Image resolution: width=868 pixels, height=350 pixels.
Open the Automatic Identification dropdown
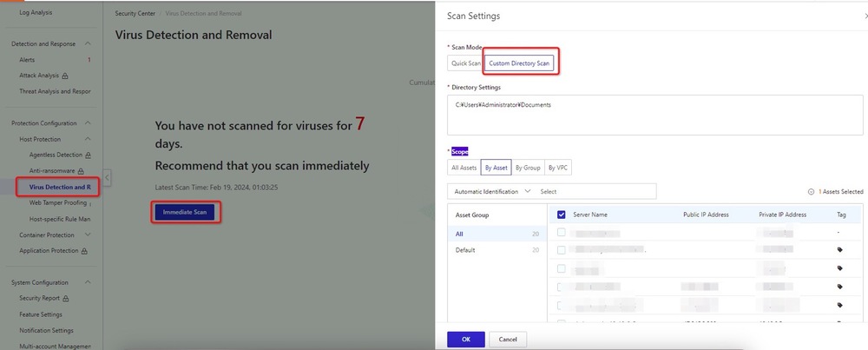pyautogui.click(x=492, y=192)
